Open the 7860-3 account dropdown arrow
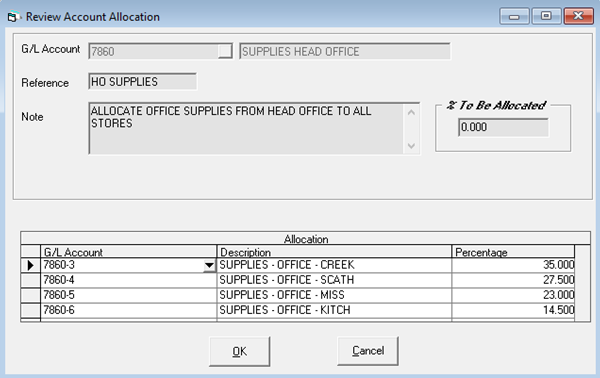 tap(209, 265)
